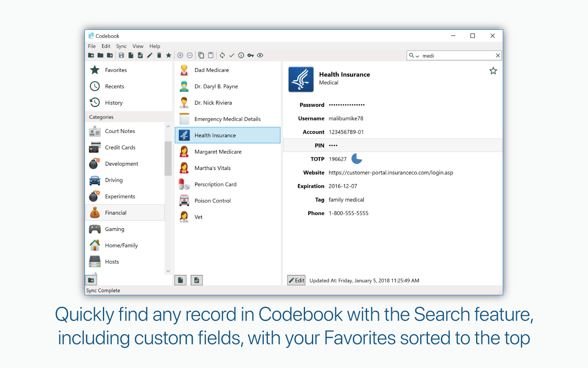Click the TOTP countdown pie timer
The width and height of the screenshot is (588, 368).
coord(357,159)
